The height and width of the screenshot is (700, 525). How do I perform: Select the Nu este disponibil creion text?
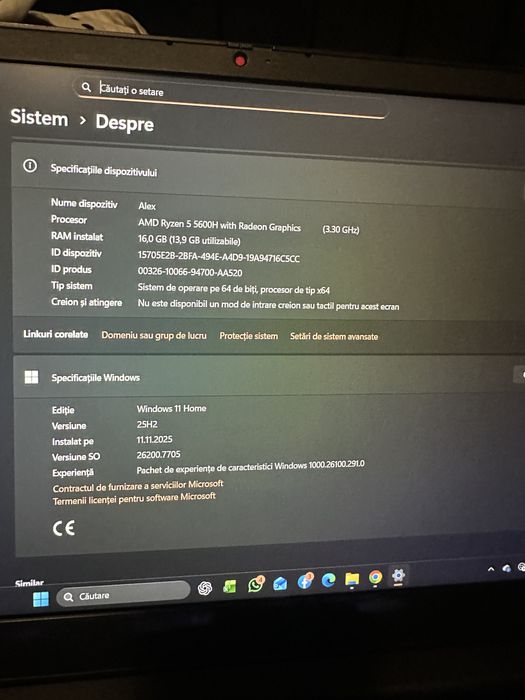268,305
